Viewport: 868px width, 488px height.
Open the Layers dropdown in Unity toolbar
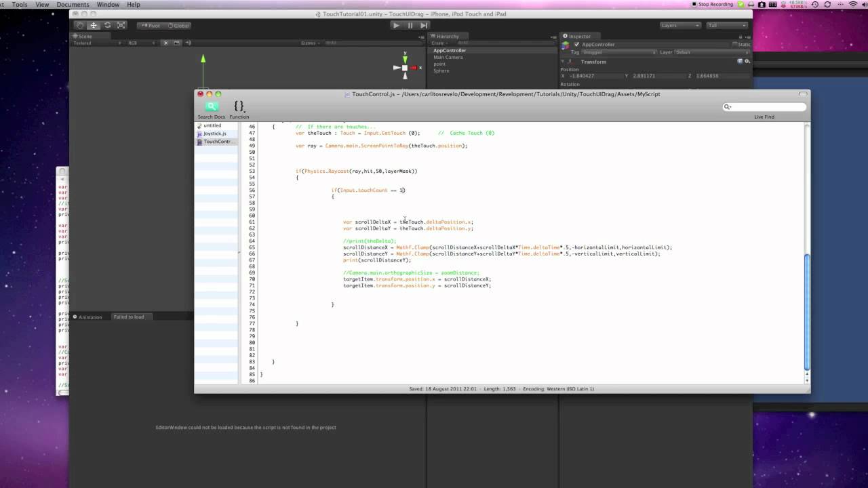pos(680,25)
